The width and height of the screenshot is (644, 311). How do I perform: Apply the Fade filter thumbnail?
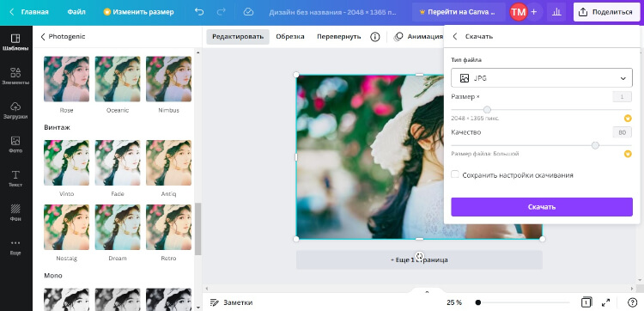click(118, 162)
